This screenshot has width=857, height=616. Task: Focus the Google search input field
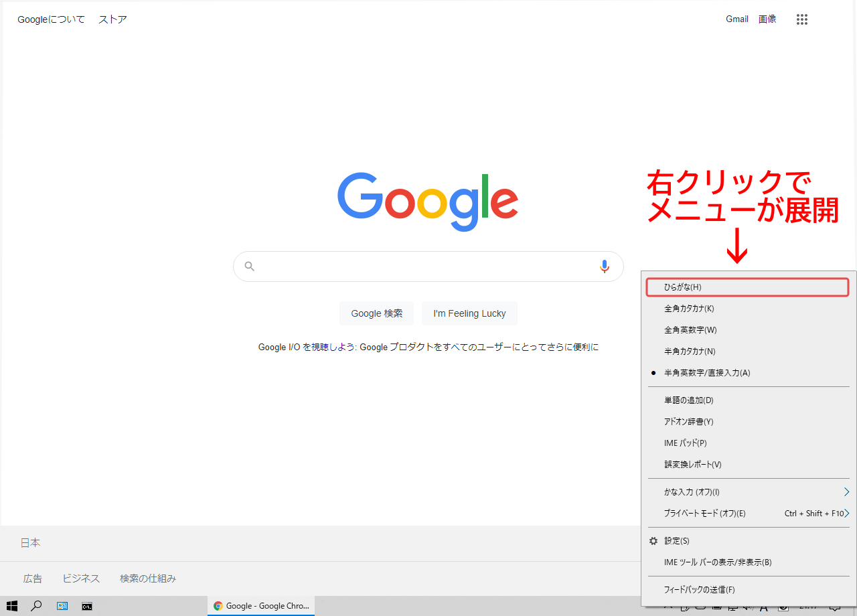(427, 266)
